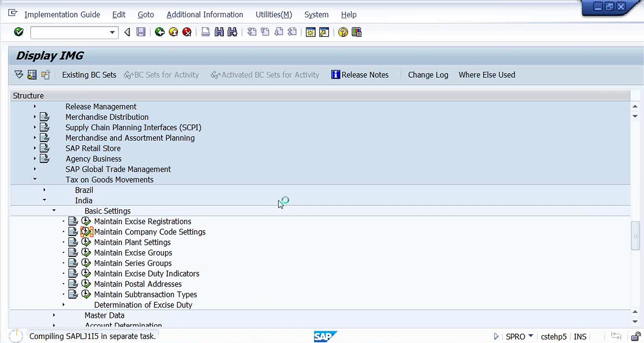Open the Additional Information menu
644x343 pixels.
point(205,15)
